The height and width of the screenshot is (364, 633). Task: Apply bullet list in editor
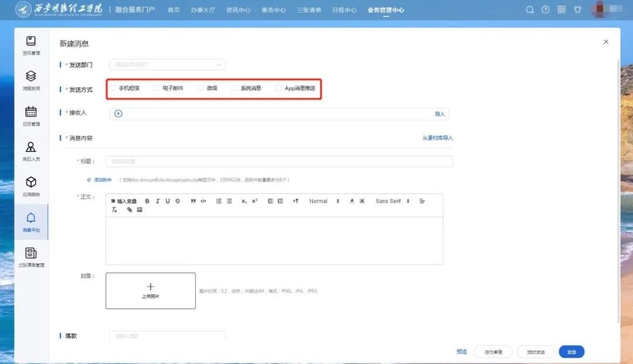point(229,201)
